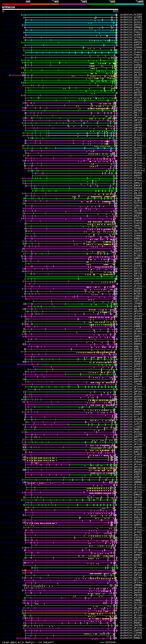Select the UniRef100_Q27409 label
Viewport: 146px width, 644px height.
131,241
